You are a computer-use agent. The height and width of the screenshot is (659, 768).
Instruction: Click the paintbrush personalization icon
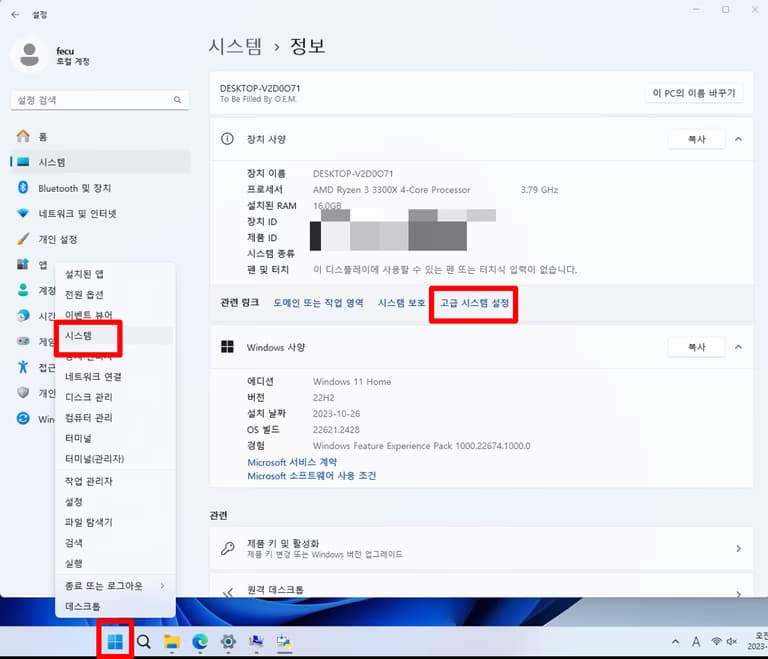point(23,239)
